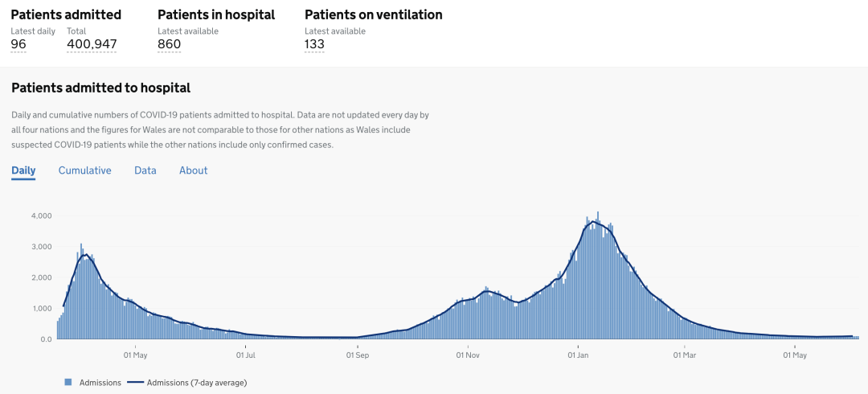Click the latest daily value 96
The image size is (868, 394).
click(18, 44)
